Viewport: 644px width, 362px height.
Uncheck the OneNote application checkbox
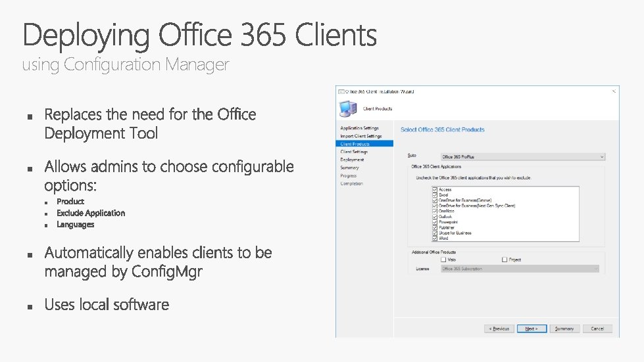(435, 211)
